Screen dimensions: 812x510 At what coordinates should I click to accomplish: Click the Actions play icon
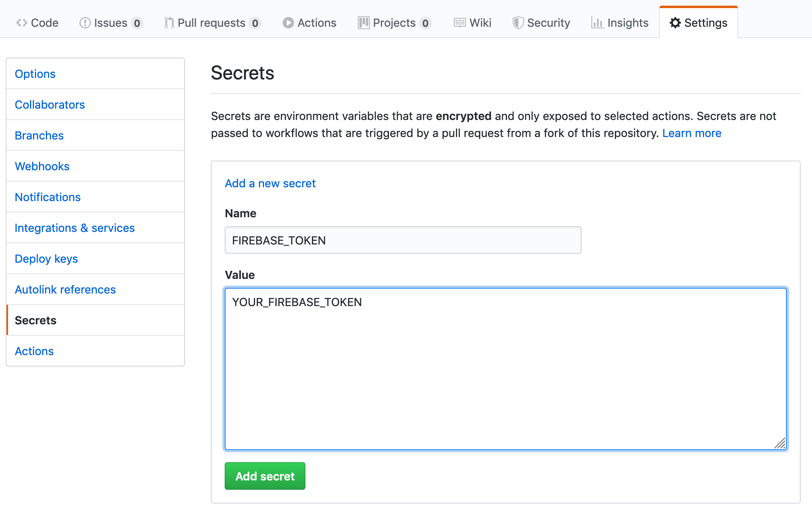[288, 23]
